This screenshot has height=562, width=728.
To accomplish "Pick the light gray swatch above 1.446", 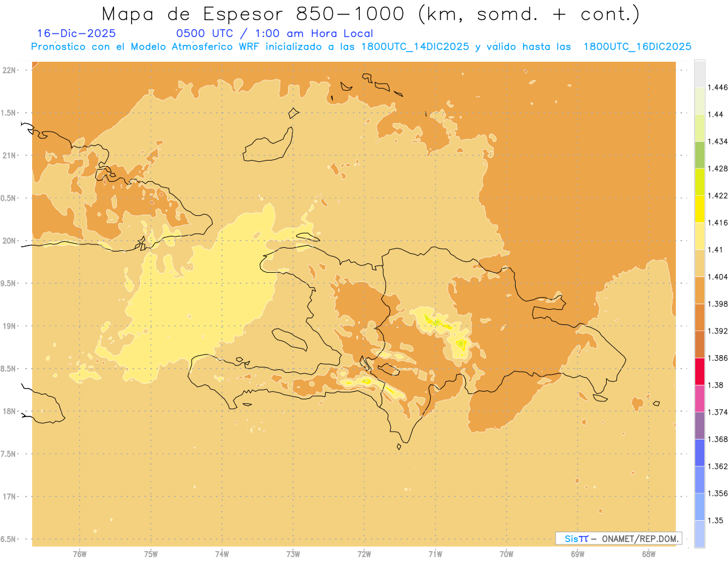I will coord(699,73).
